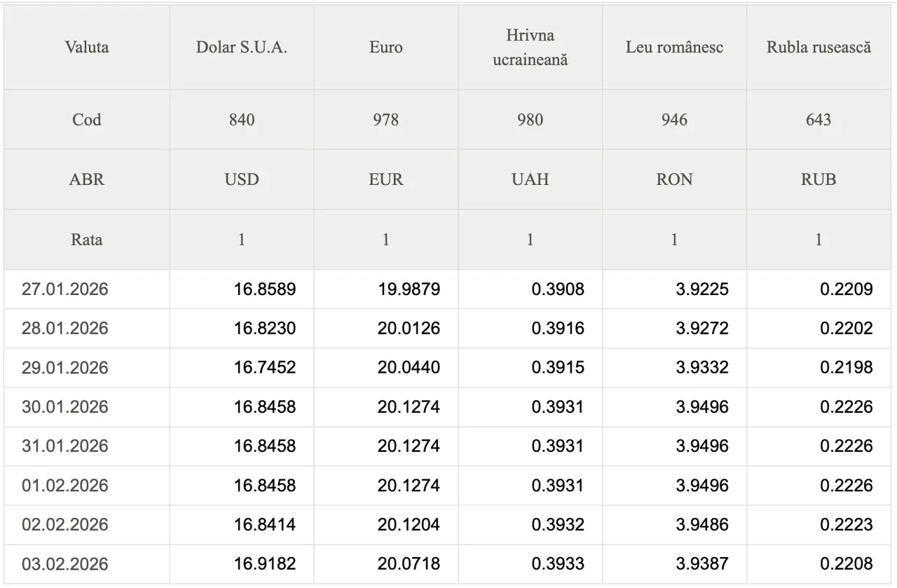Select the hryvnia rate 0.3908

pyautogui.click(x=557, y=289)
